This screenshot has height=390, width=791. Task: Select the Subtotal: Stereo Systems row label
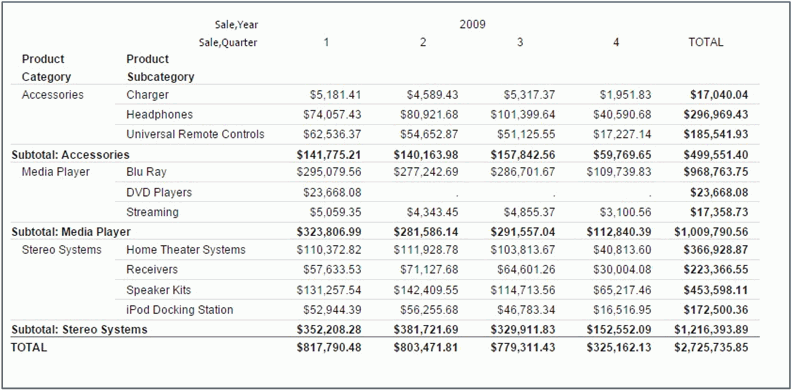point(79,329)
